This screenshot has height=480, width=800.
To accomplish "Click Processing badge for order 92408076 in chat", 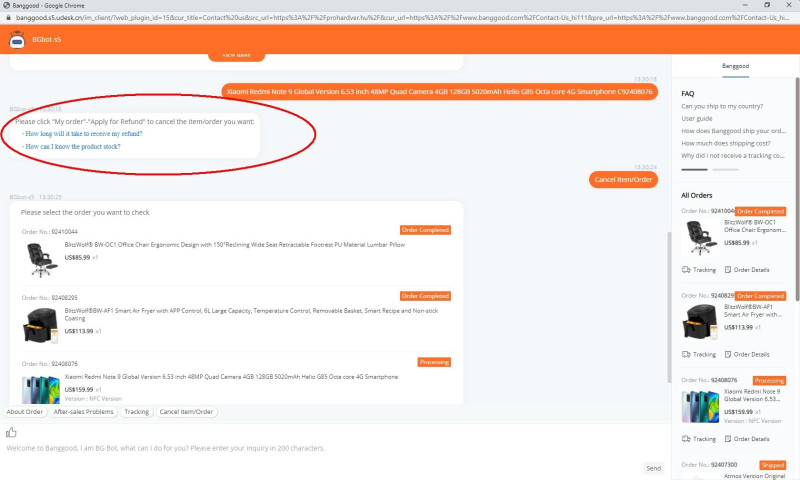I will (x=434, y=362).
